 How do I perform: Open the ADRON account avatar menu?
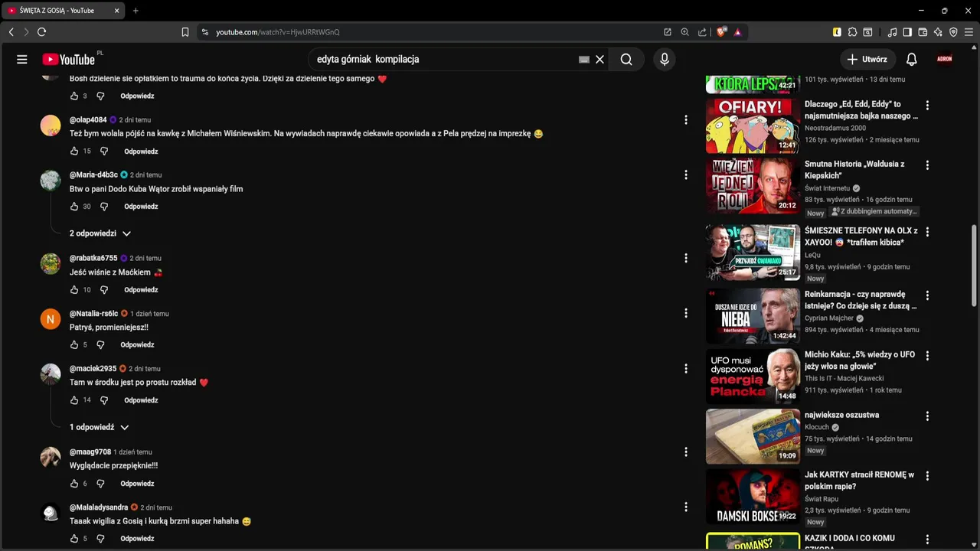[945, 59]
